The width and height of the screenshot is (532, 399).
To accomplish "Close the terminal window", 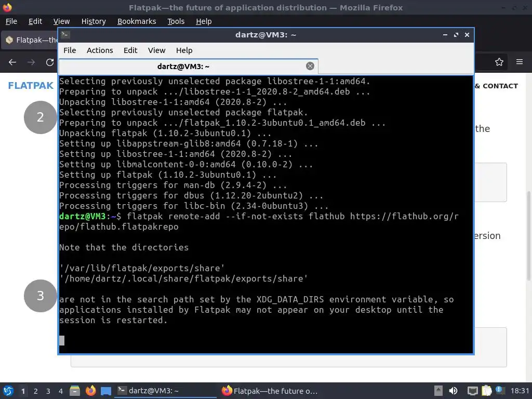I will tap(467, 35).
